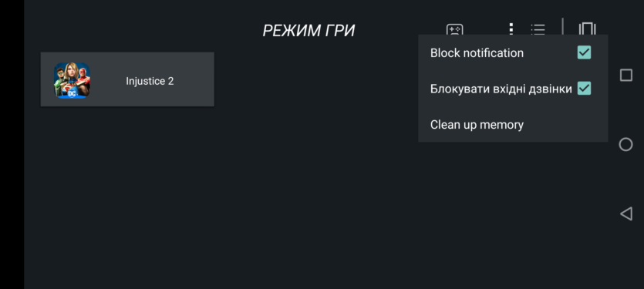Tap the triangle back navigation button
The height and width of the screenshot is (289, 644).
click(626, 214)
